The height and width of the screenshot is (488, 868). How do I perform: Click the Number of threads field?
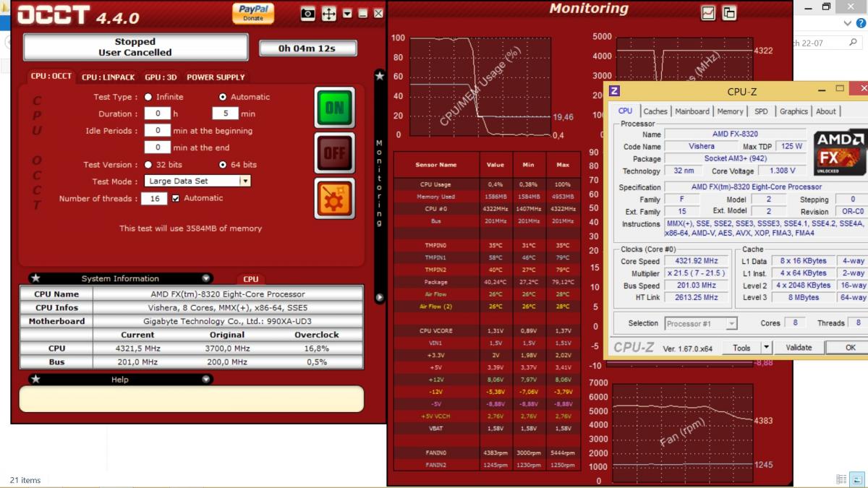point(155,198)
